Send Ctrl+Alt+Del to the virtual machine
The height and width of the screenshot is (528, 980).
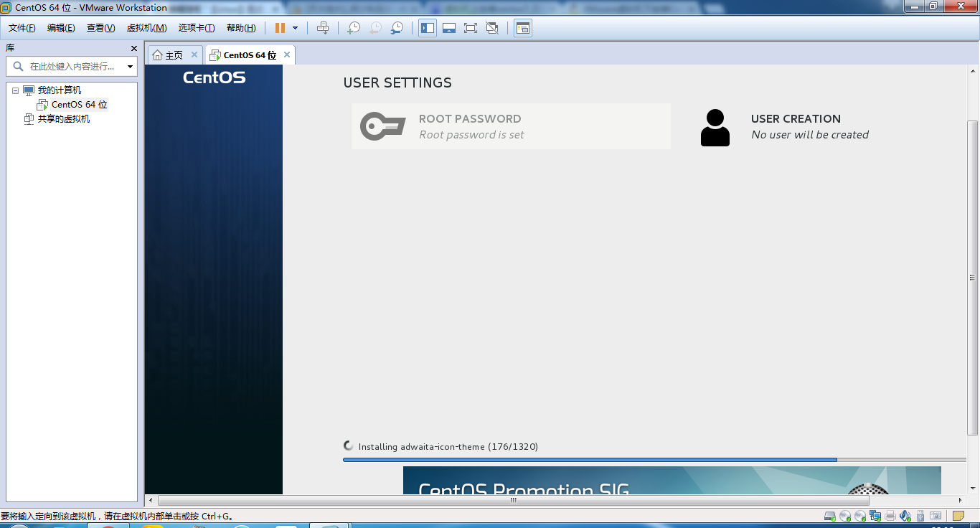(x=323, y=28)
